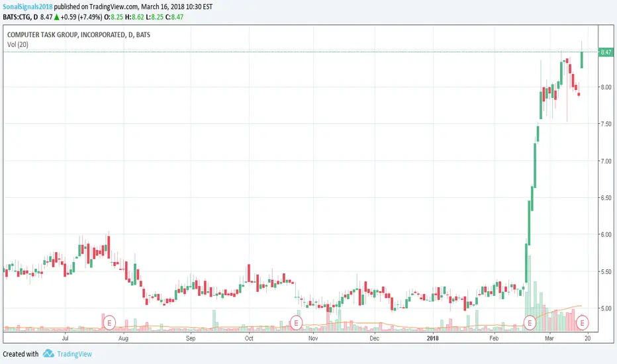Click the 7.50 price axis label
Image resolution: width=617 pixels, height=364 pixels.
(x=606, y=124)
